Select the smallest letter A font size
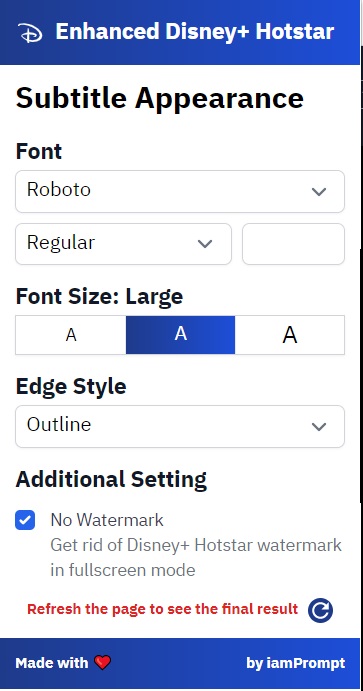Image resolution: width=363 pixels, height=691 pixels. tap(71, 335)
